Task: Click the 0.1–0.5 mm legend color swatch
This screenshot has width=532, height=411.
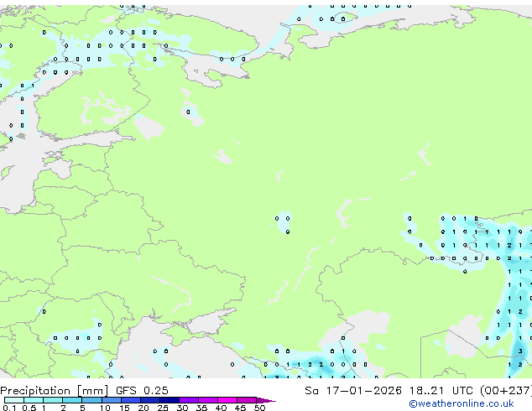Action: (x=14, y=400)
